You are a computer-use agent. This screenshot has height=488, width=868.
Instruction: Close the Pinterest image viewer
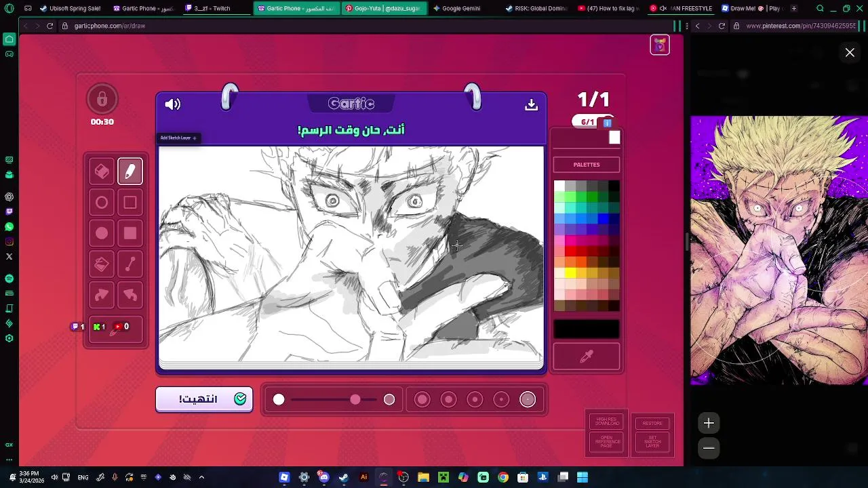point(850,52)
